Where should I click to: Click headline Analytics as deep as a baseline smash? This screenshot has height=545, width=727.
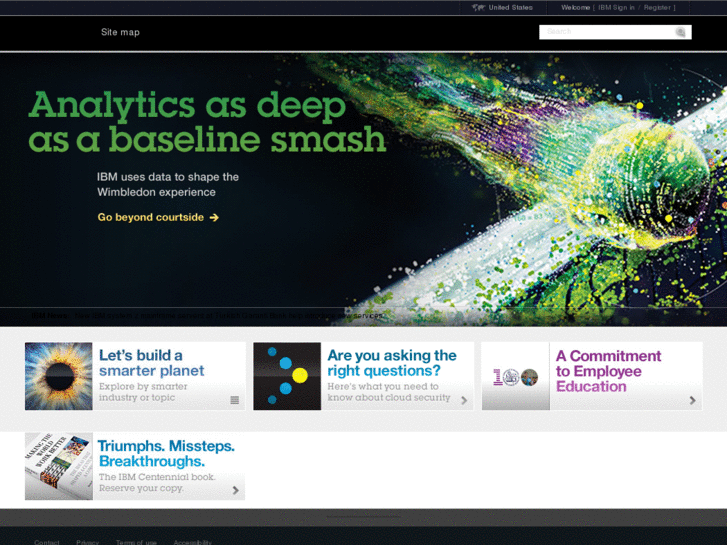pyautogui.click(x=207, y=122)
